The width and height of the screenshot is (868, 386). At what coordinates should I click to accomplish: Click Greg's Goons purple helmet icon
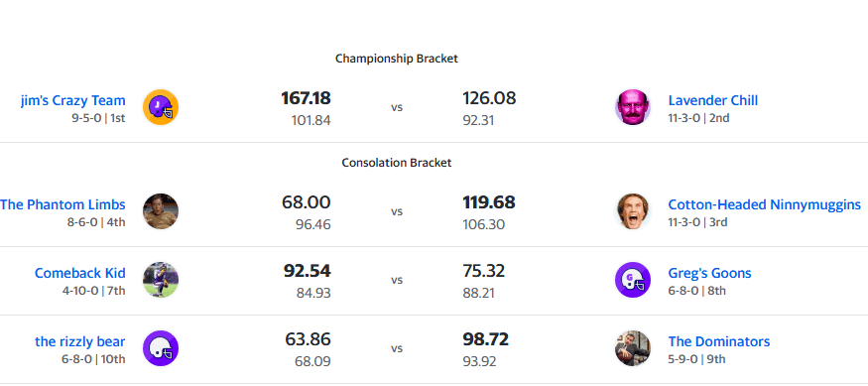(633, 280)
